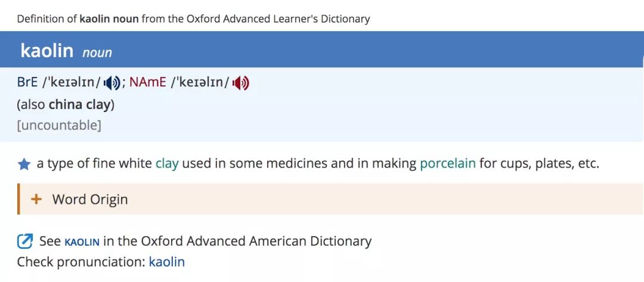The image size is (644, 282).
Task: Click the "NAmE" label
Action: 148,83
